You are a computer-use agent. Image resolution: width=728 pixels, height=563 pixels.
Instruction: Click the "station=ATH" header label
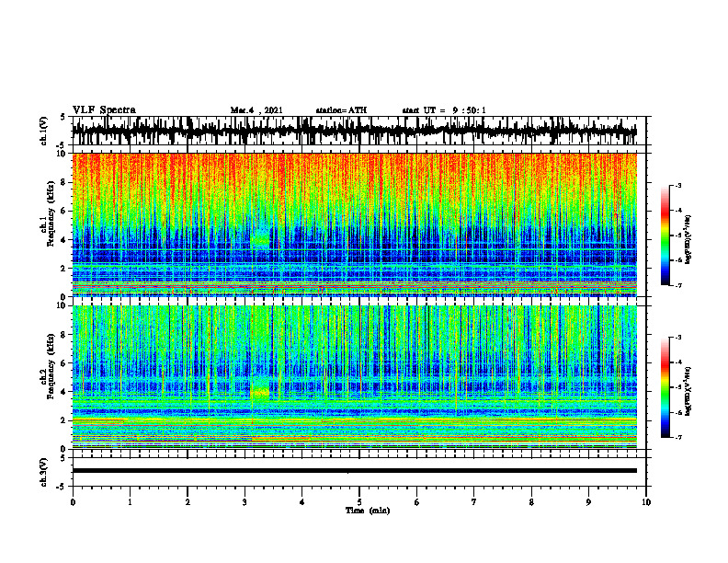341,110
